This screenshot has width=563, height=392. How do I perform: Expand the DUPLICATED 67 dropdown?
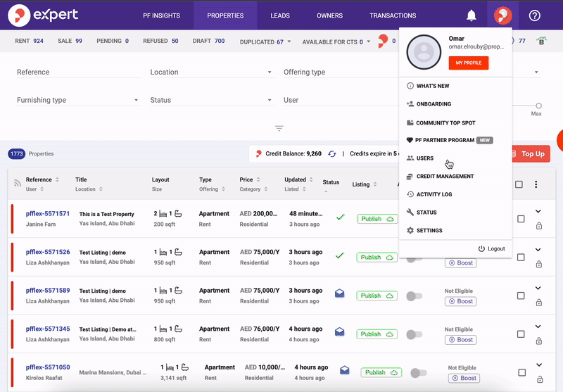click(x=265, y=42)
